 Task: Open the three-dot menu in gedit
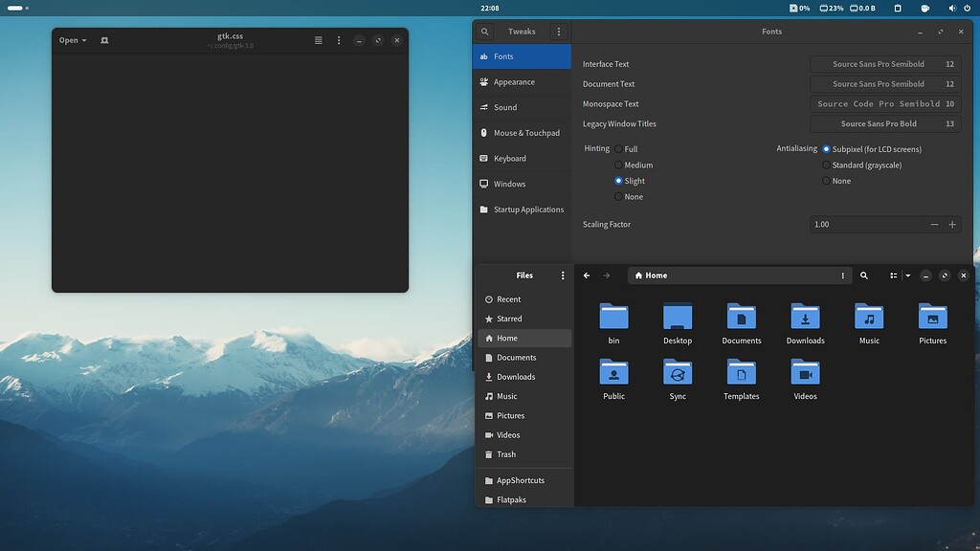pyautogui.click(x=339, y=40)
